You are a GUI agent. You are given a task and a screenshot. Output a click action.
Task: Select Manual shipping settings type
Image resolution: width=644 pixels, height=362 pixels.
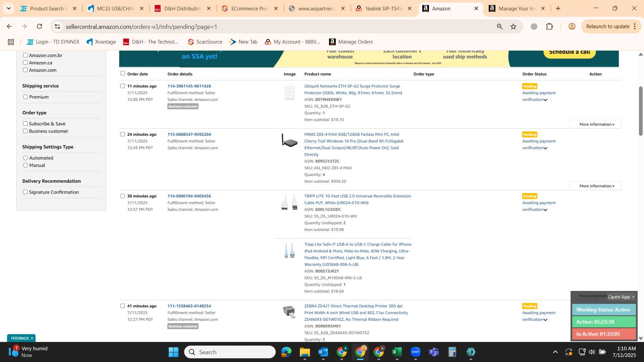(25, 165)
